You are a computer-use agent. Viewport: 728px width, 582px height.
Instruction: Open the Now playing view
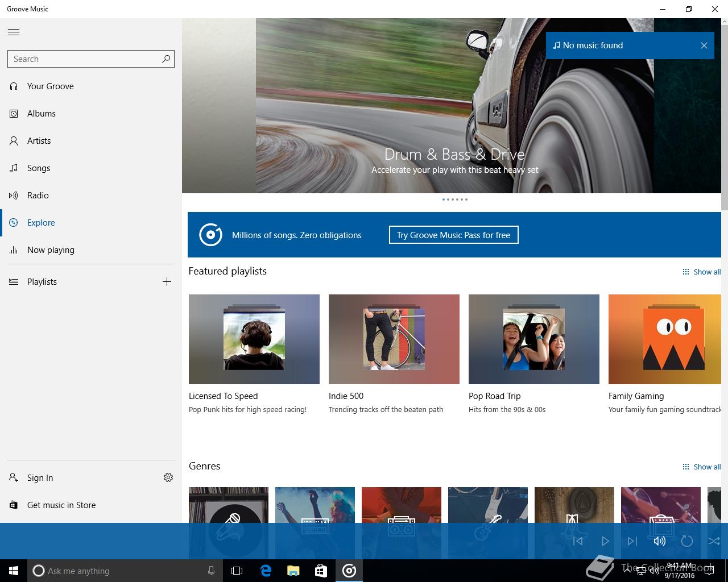pyautogui.click(x=91, y=250)
